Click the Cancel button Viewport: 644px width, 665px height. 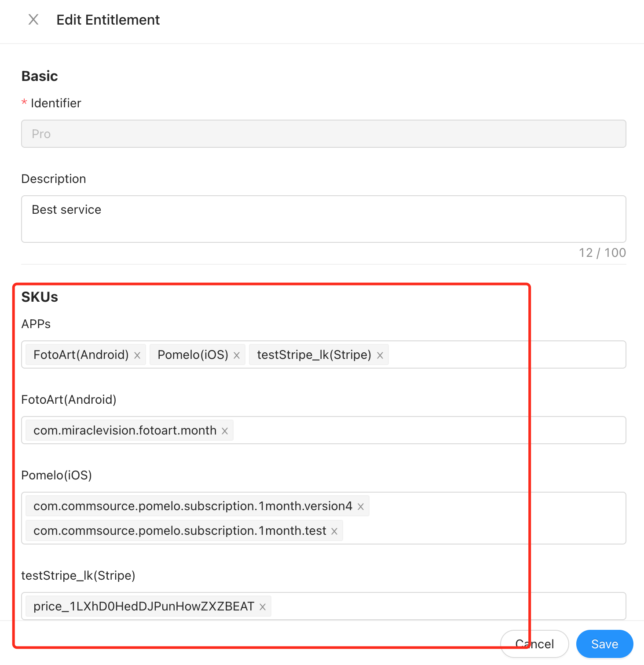pyautogui.click(x=534, y=644)
